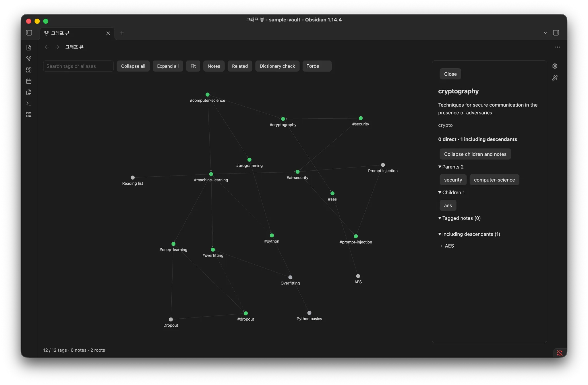Click the magic wand animate icon
Viewport: 588px width, 385px height.
click(x=555, y=78)
